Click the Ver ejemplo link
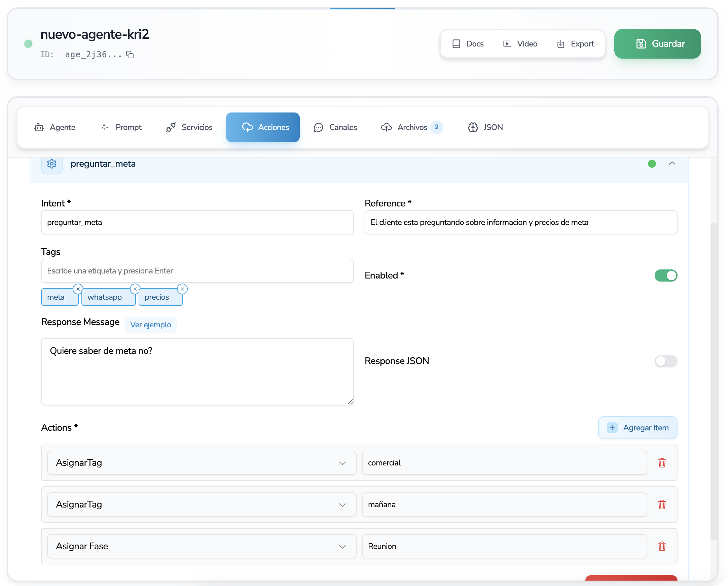 pyautogui.click(x=151, y=325)
